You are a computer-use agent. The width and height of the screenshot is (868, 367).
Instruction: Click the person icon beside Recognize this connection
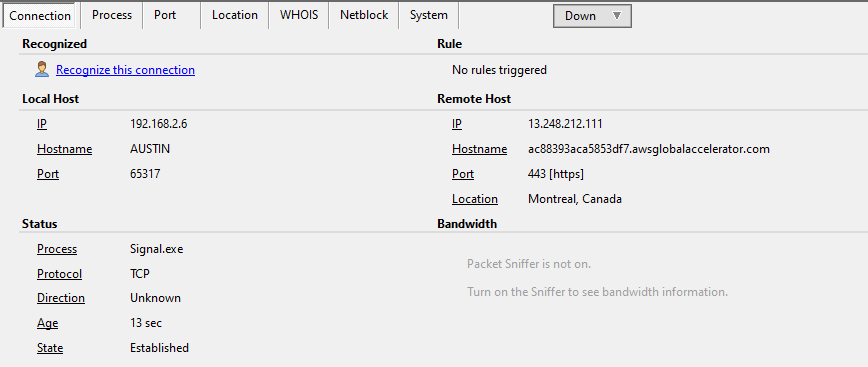[x=42, y=70]
